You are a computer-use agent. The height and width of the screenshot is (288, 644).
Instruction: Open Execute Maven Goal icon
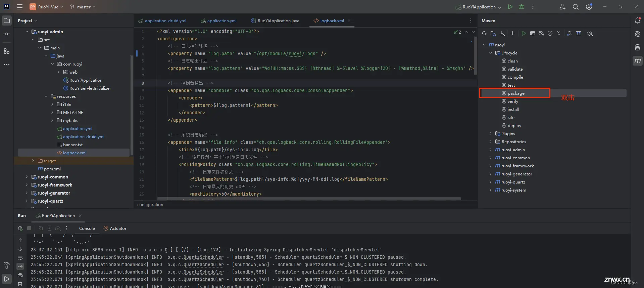(533, 33)
